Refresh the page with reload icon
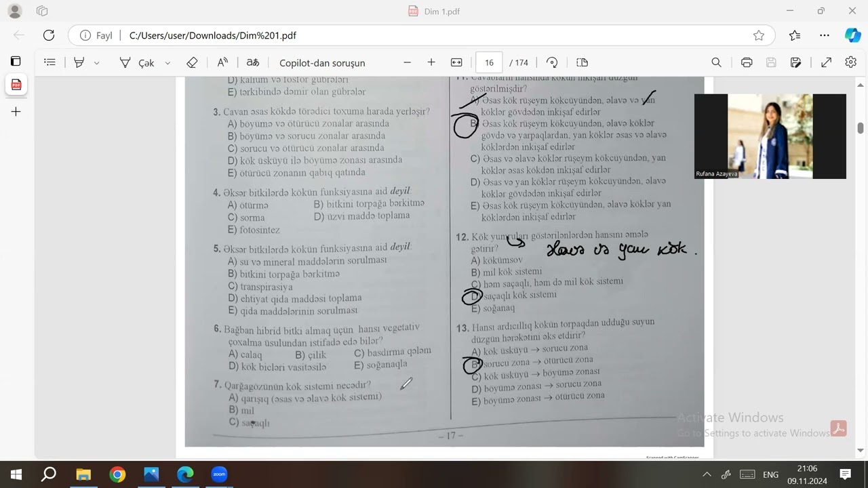 (49, 35)
